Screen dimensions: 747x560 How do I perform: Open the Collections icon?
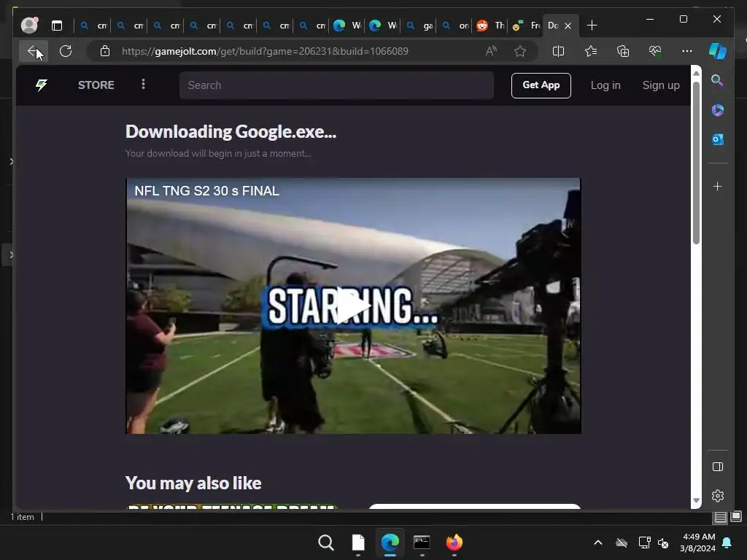coord(623,51)
